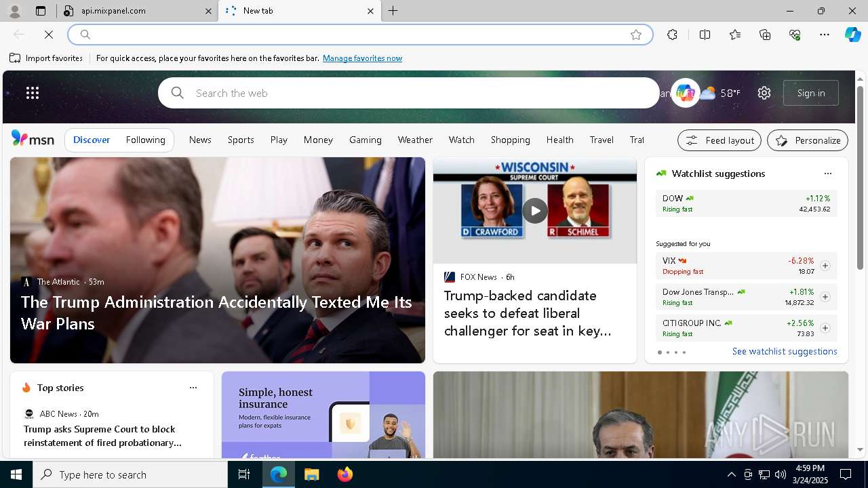Image resolution: width=868 pixels, height=488 pixels.
Task: Click Import favorites
Action: tap(46, 58)
